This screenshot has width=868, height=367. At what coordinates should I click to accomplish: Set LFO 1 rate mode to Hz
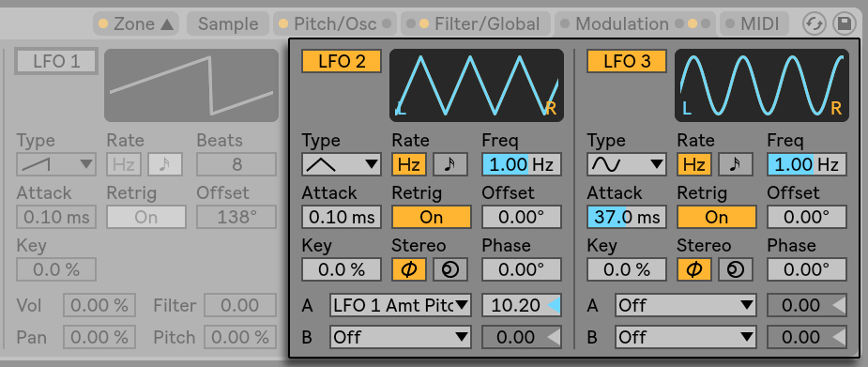point(124,164)
